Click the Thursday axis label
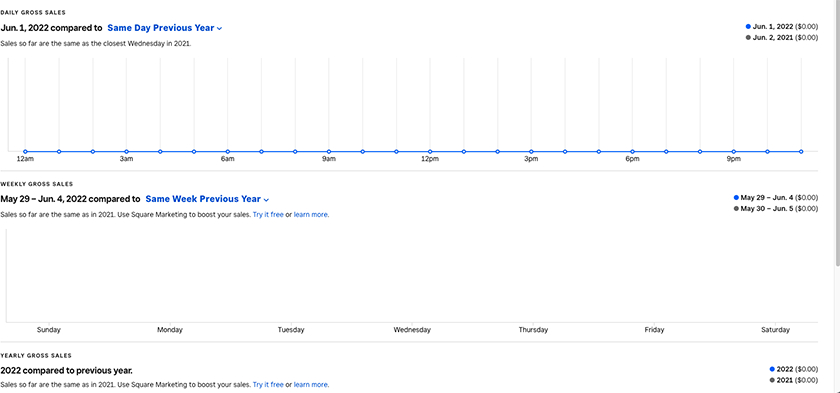This screenshot has width=840, height=393. (x=533, y=330)
